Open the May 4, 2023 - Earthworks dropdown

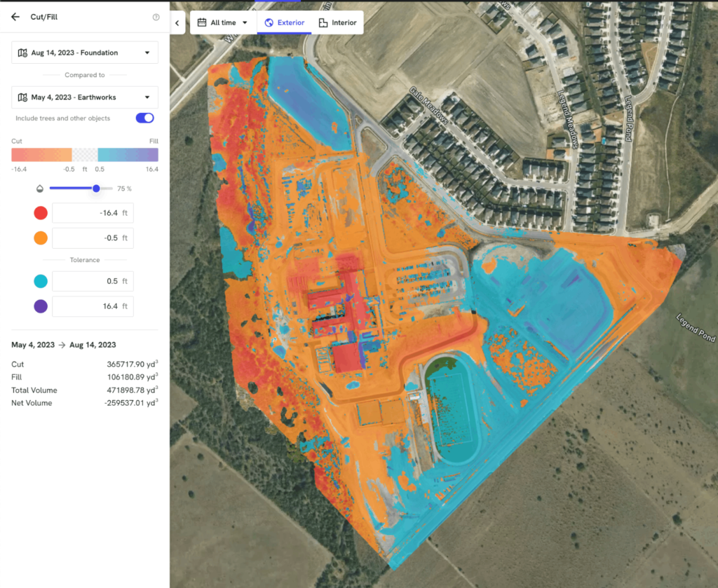[x=85, y=97]
